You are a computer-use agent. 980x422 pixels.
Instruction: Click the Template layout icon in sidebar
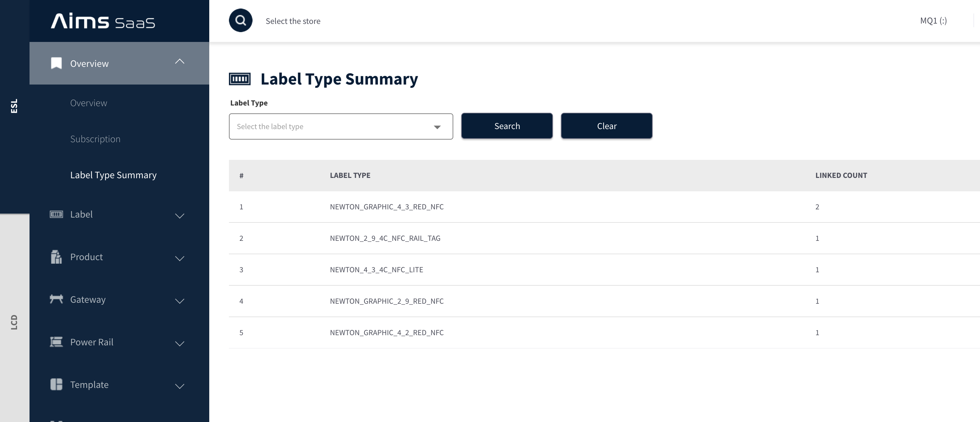pos(56,384)
